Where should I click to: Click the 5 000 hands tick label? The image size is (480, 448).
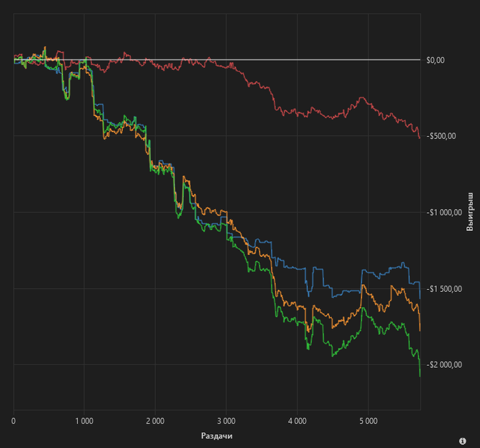click(x=368, y=421)
